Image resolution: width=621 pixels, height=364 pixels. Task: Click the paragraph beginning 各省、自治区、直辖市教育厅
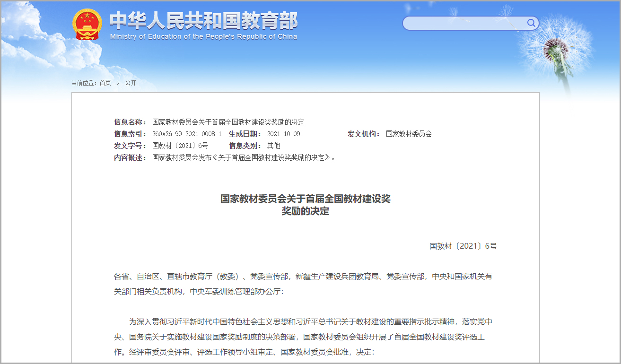click(303, 284)
